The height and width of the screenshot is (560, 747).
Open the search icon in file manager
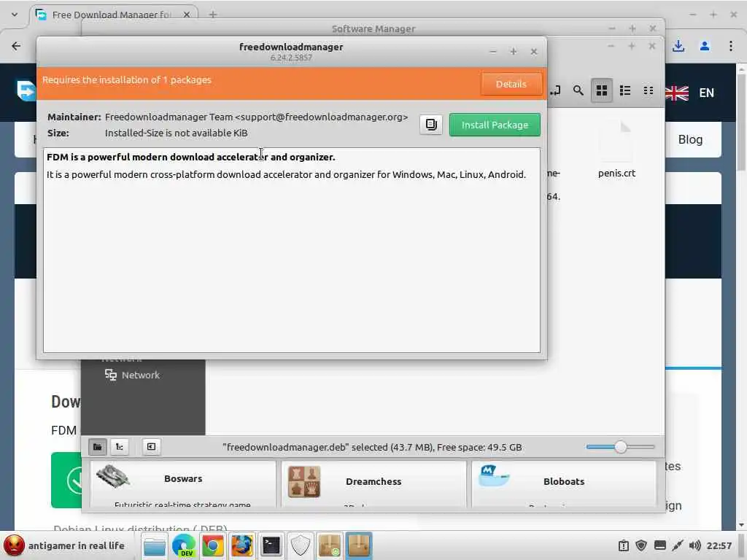coord(578,90)
